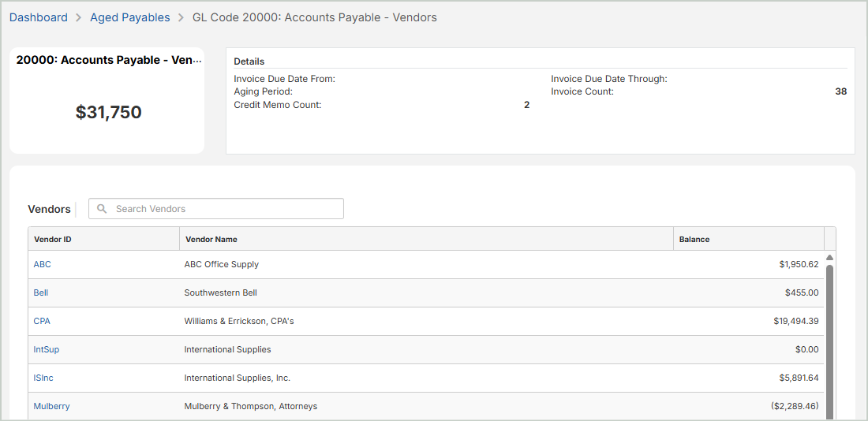Viewport: 868px width, 421px height.
Task: Sort by the Vendor ID column header
Action: click(x=53, y=239)
